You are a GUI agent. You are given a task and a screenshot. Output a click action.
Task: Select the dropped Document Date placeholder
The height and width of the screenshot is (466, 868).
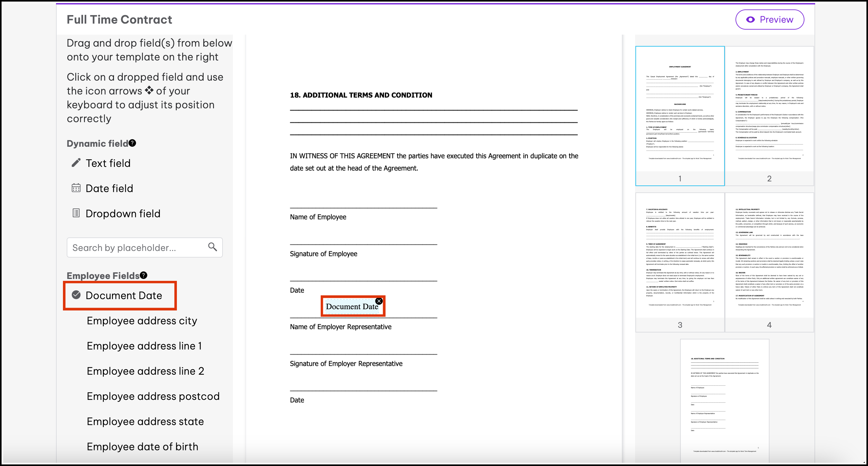coord(350,307)
